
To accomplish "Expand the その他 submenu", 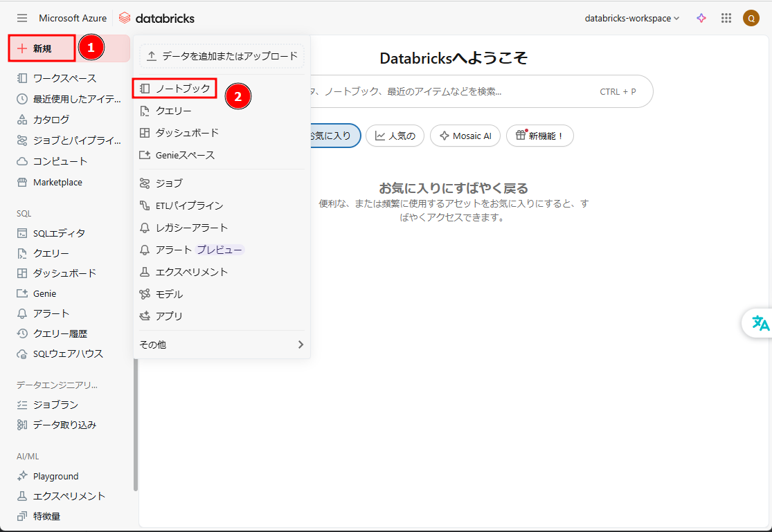I will point(222,345).
